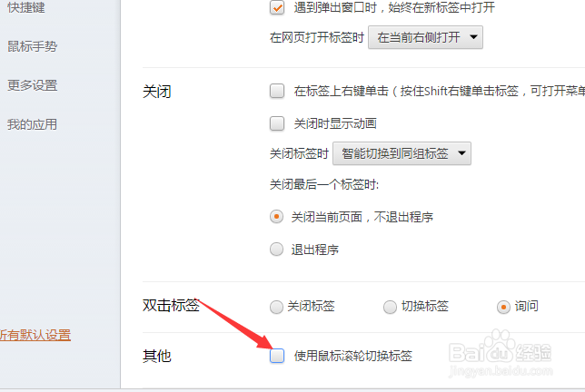This screenshot has width=585, height=392.
Task: Enable 使用鼠标滚轮切换标签 checkbox
Action: [277, 356]
